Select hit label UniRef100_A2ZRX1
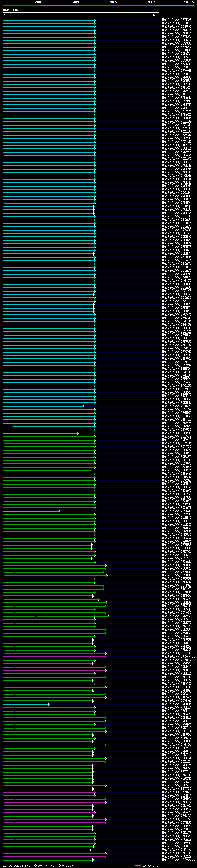 coord(177,525)
